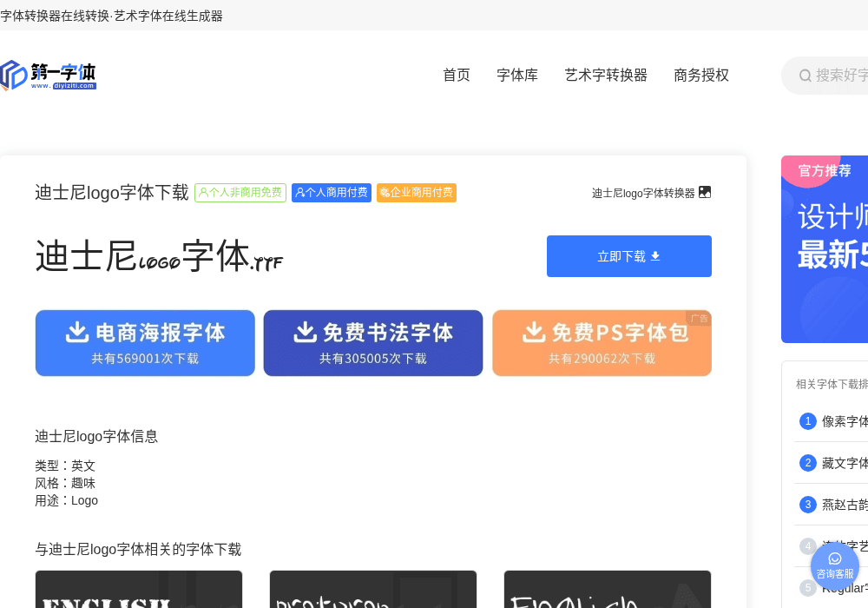Open the 官方推荐 promotional banner
This screenshot has width=868, height=608.
tap(825, 249)
